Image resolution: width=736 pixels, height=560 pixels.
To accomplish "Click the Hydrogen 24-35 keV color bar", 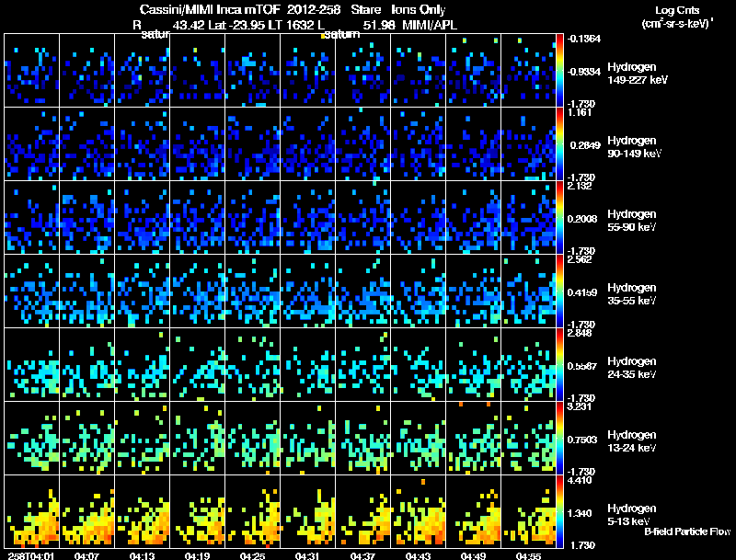I will click(x=559, y=364).
